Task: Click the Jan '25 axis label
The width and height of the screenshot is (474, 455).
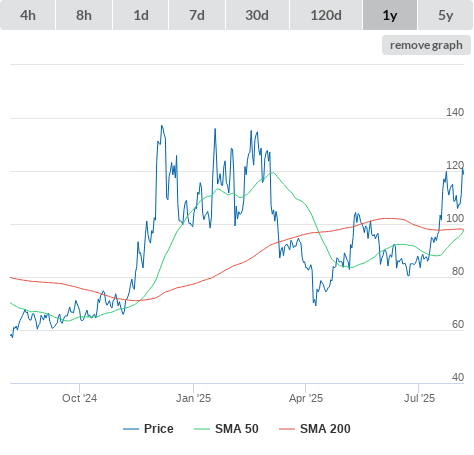Action: click(193, 398)
